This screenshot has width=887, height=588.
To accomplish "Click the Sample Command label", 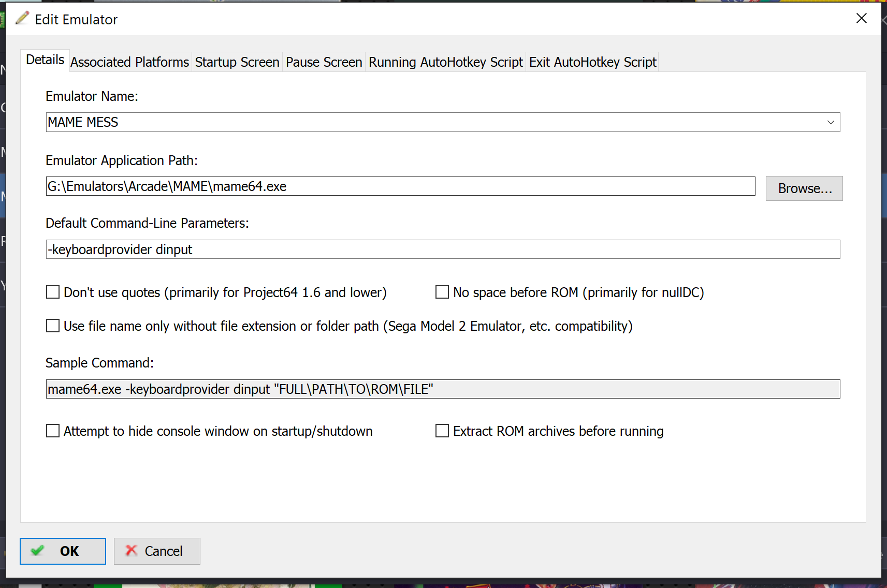I will (x=99, y=363).
